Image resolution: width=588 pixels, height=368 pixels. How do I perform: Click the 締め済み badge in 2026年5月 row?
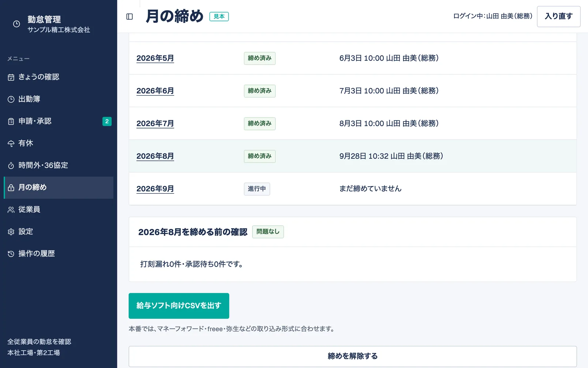(260, 58)
